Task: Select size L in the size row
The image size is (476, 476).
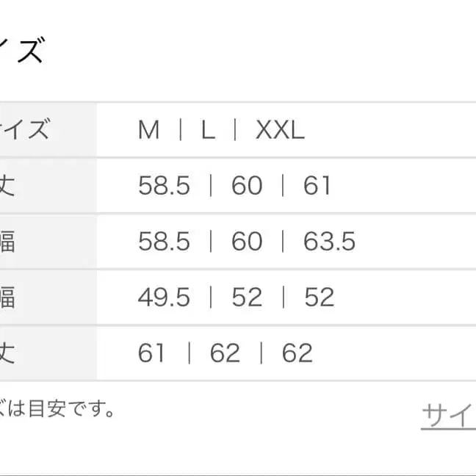Action: click(208, 131)
